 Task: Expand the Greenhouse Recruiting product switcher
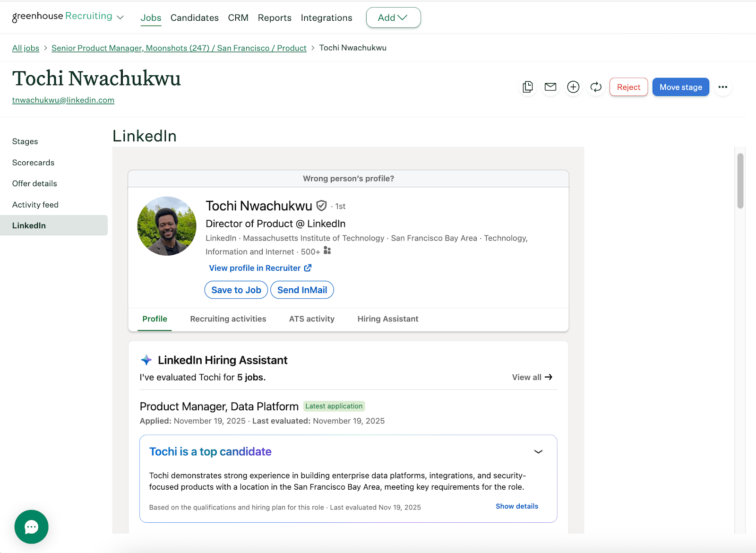point(120,17)
